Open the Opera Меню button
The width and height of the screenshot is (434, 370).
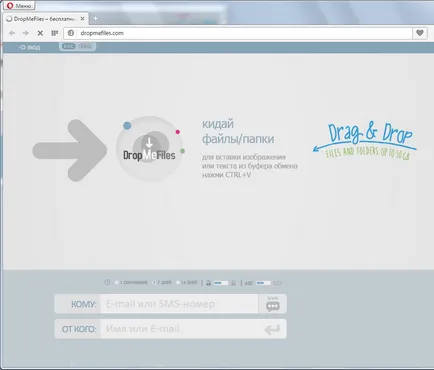click(19, 6)
